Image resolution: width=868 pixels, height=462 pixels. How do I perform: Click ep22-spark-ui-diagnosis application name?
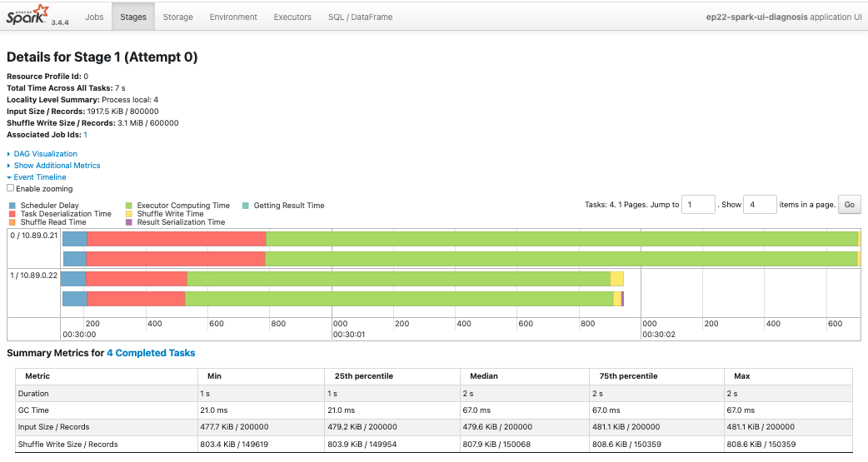(x=756, y=17)
